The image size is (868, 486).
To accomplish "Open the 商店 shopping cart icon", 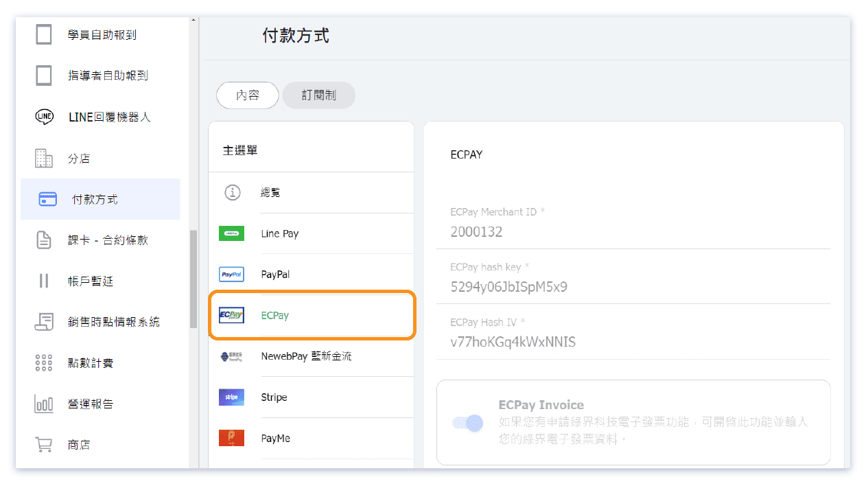I will [x=44, y=445].
